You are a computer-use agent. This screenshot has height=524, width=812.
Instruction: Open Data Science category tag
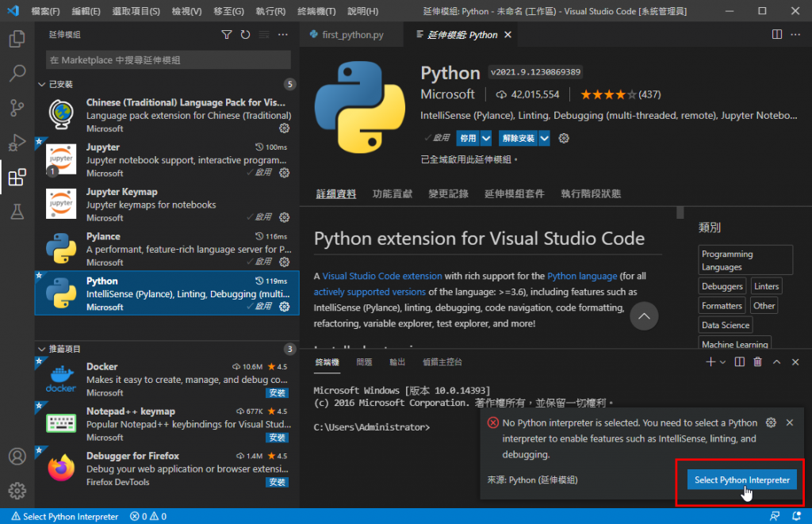(x=725, y=325)
